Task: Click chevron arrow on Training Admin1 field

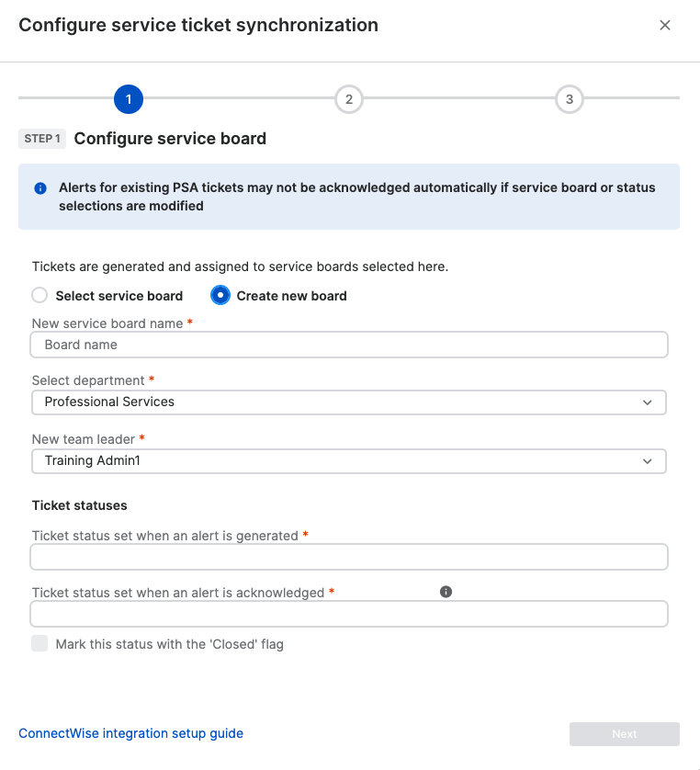Action: pyautogui.click(x=648, y=461)
